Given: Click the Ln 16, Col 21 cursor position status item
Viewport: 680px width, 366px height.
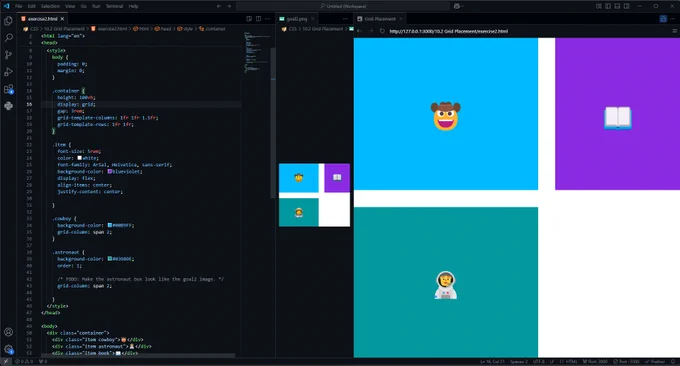Looking at the screenshot, I should [492, 361].
